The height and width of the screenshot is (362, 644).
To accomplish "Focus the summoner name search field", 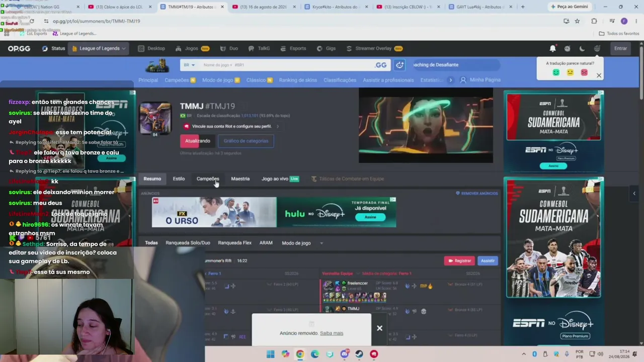I will point(287,65).
